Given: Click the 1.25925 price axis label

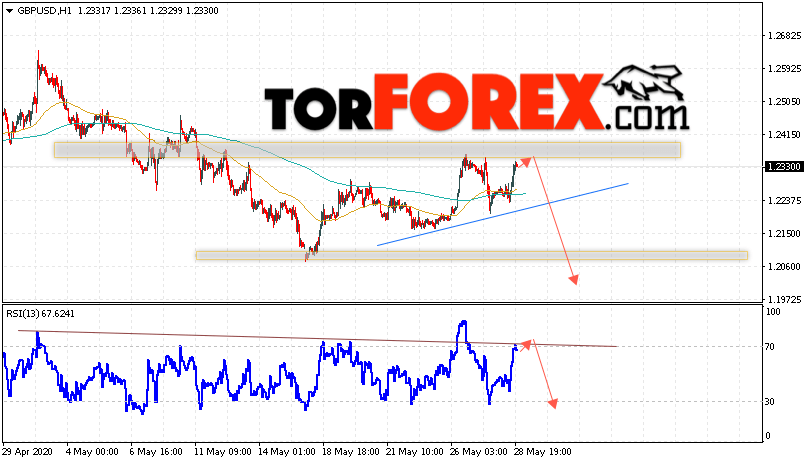Looking at the screenshot, I should [x=784, y=69].
